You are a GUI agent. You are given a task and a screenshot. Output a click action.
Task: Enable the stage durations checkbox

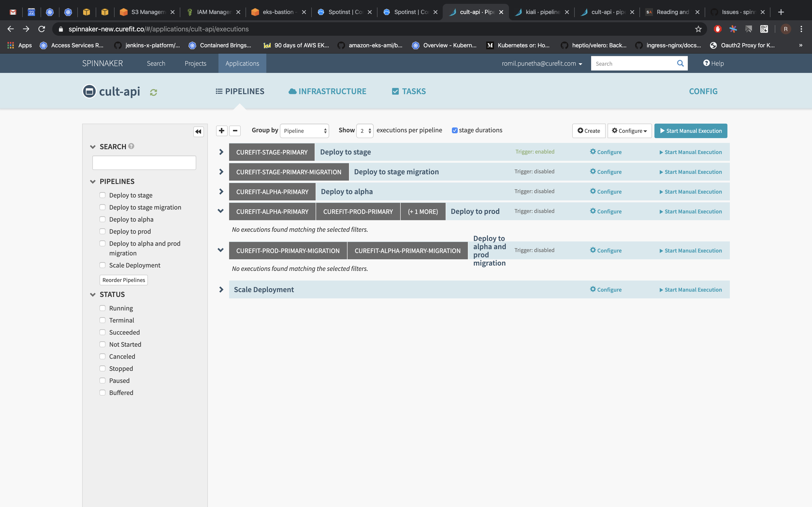pyautogui.click(x=455, y=130)
